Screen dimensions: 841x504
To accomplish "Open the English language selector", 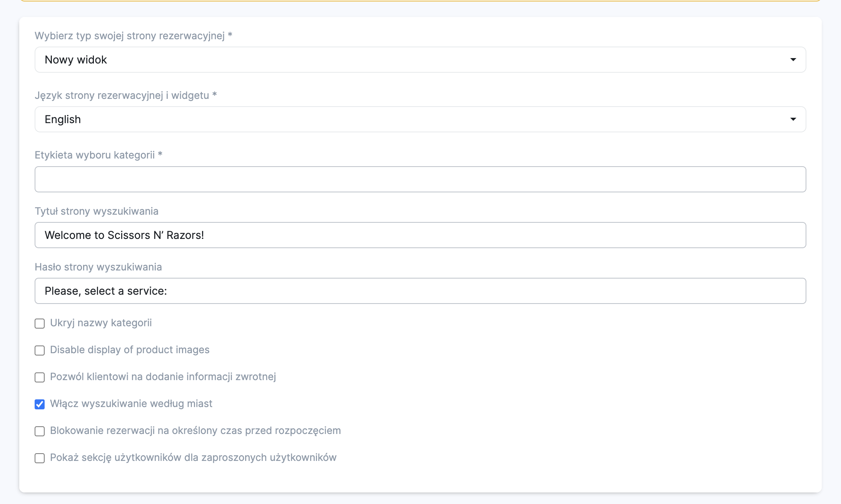I will [x=419, y=119].
